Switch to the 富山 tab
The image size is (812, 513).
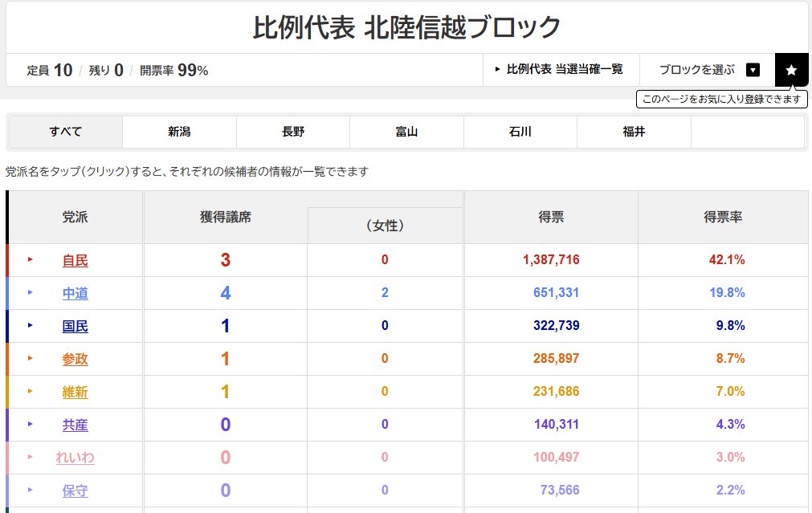click(406, 132)
